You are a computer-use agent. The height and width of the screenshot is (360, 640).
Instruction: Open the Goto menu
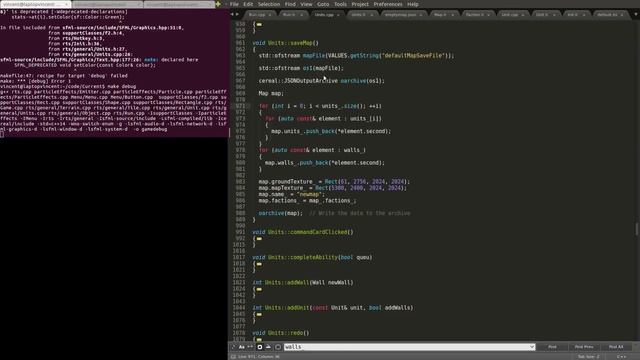point(323,4)
